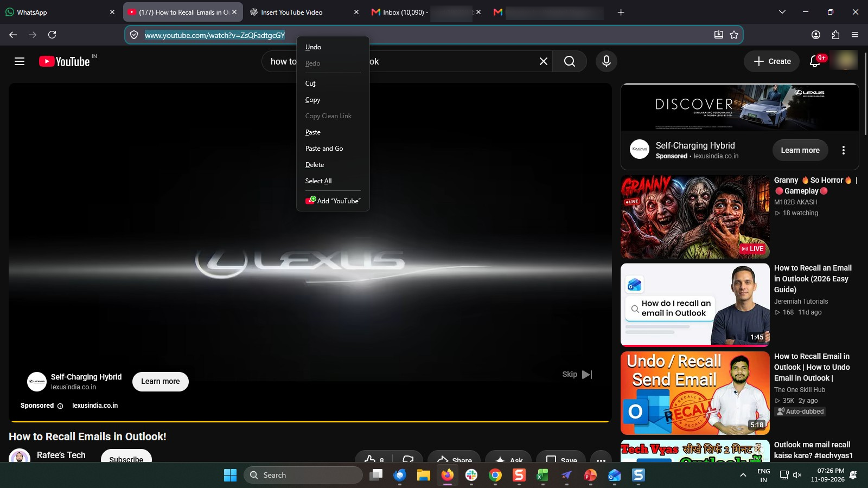The height and width of the screenshot is (488, 868).
Task: Open the Windows Start menu
Action: click(230, 475)
